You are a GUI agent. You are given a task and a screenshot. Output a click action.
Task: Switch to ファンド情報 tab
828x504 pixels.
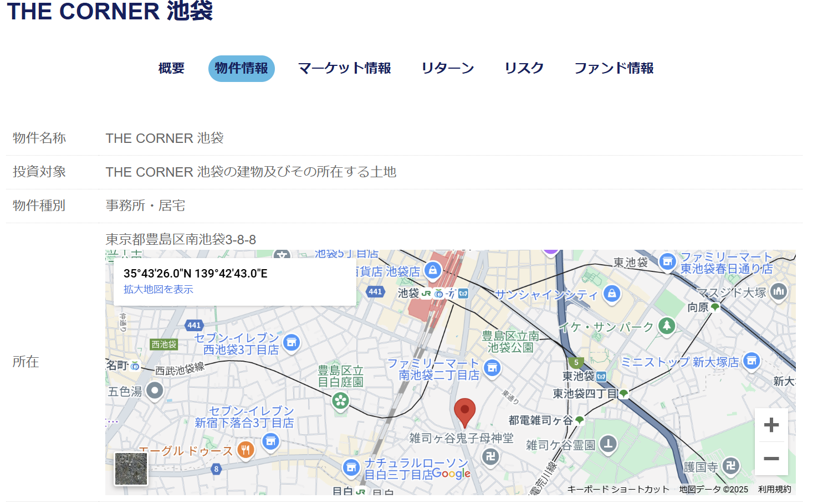tap(614, 68)
